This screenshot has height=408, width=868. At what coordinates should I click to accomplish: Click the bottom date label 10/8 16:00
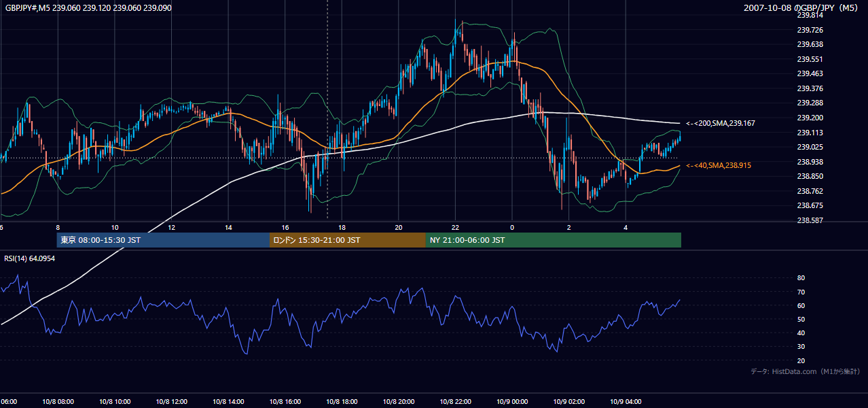tap(285, 402)
